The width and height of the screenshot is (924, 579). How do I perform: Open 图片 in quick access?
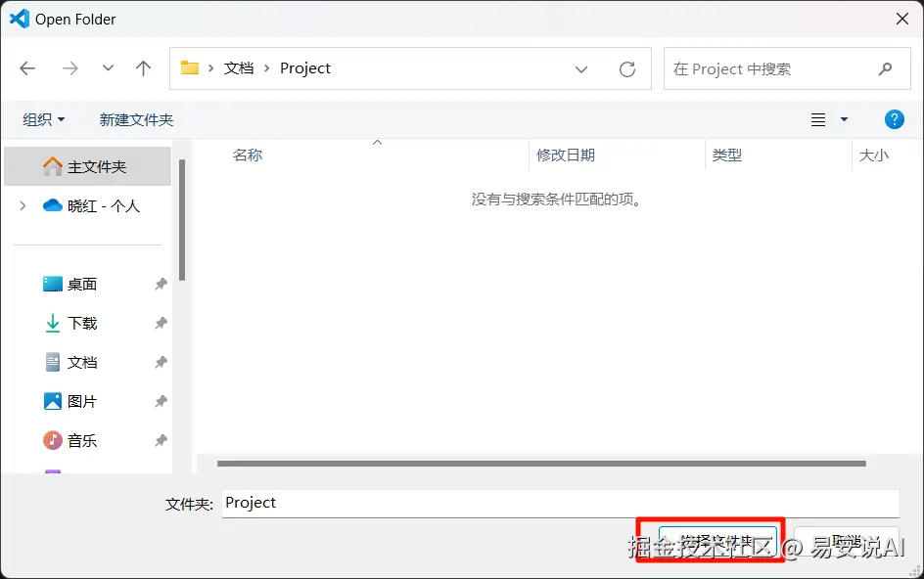[70, 401]
